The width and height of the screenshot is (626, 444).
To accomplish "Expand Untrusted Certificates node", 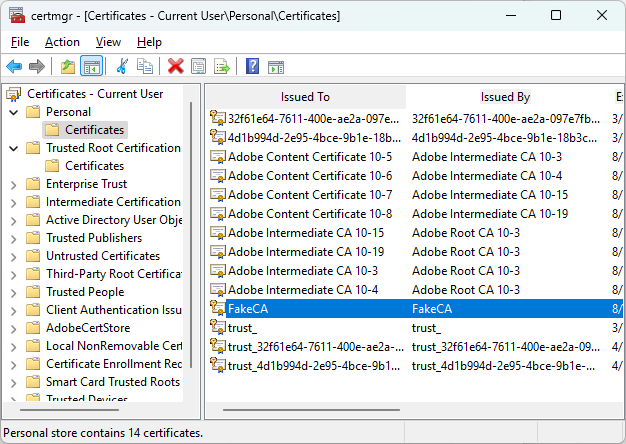I will [14, 257].
